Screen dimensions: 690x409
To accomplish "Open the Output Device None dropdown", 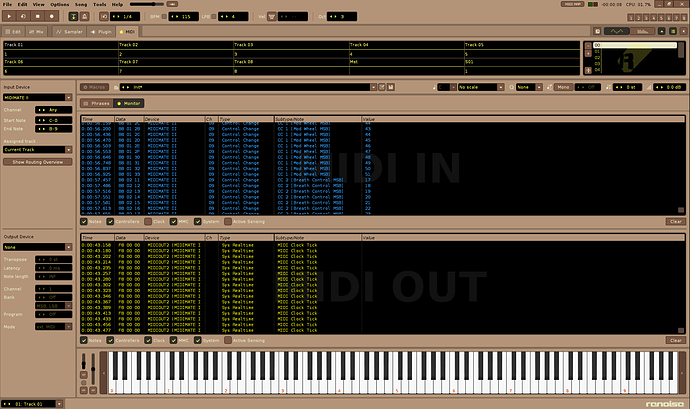I will [37, 247].
